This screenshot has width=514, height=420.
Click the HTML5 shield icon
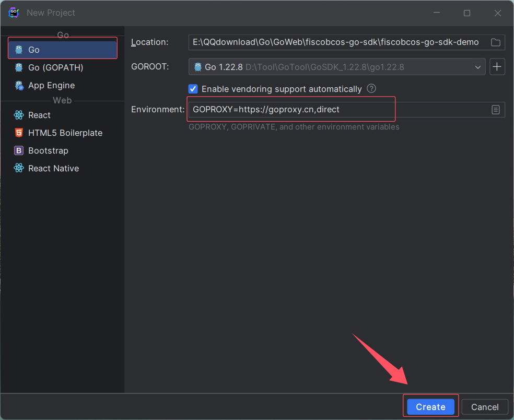point(19,133)
